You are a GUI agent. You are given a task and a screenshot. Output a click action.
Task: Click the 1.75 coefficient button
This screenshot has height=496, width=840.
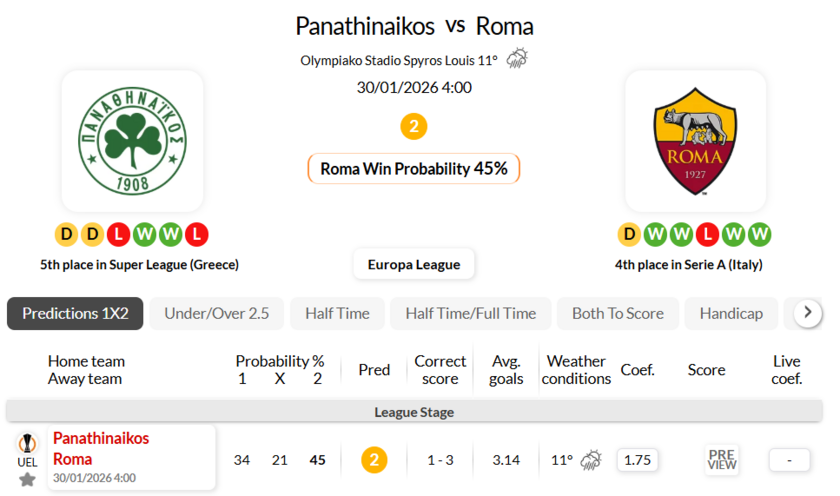click(637, 460)
